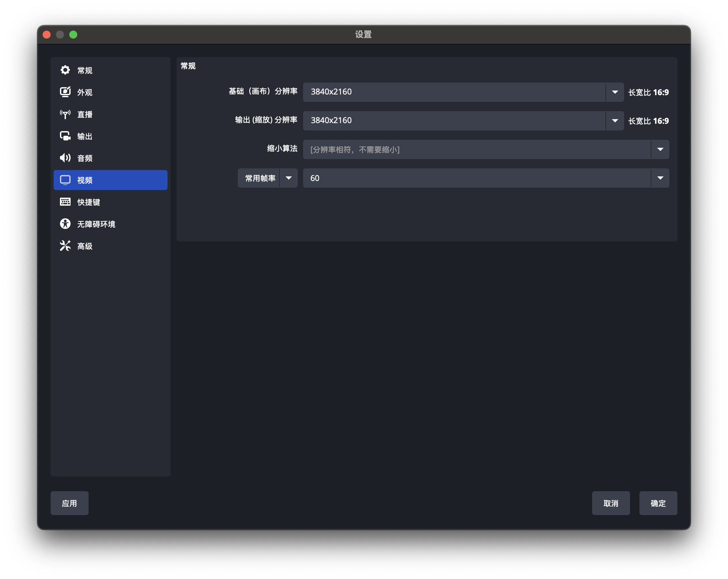Screen dimensions: 728x579
Task: Switch to the 外观 settings page
Action: [110, 92]
